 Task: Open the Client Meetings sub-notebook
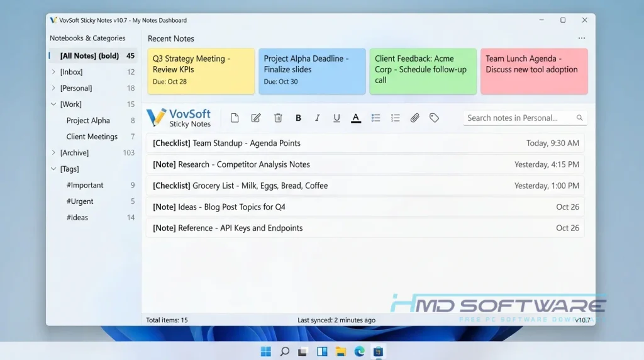[x=93, y=137]
